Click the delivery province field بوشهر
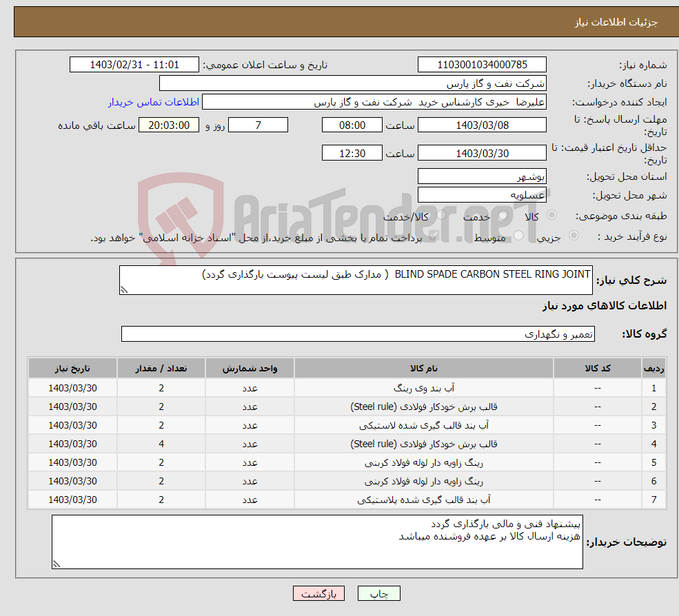The width and height of the screenshot is (679, 616). pyautogui.click(x=482, y=176)
